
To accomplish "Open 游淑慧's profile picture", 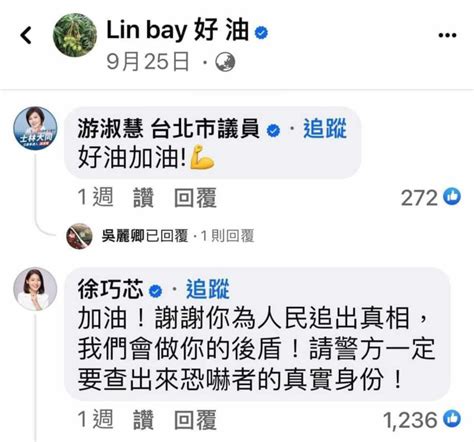I will click(x=35, y=129).
